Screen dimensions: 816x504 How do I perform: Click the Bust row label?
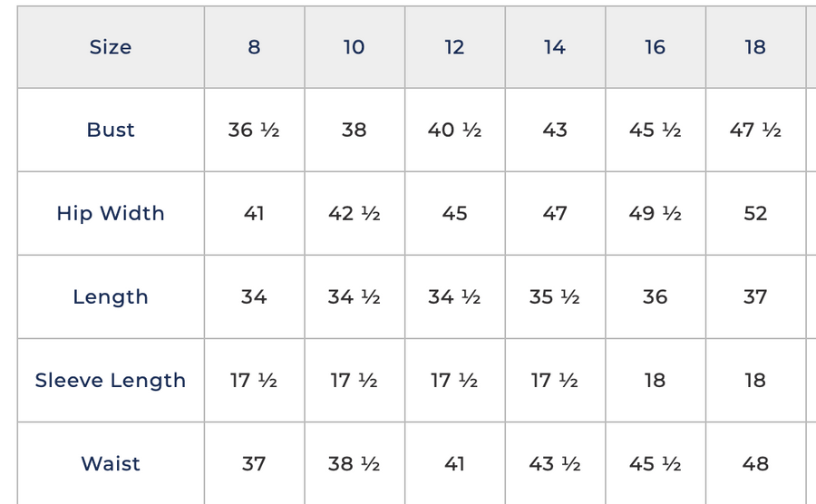[x=111, y=130]
